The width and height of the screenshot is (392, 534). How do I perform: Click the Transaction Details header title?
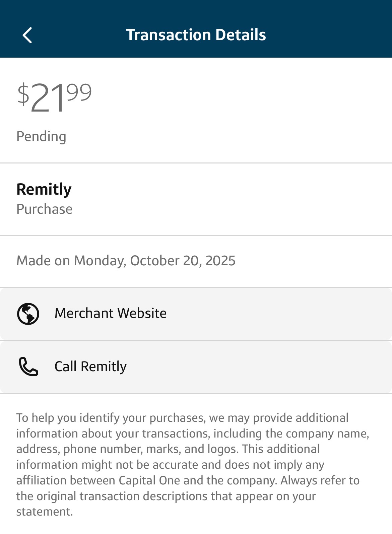pos(196,35)
